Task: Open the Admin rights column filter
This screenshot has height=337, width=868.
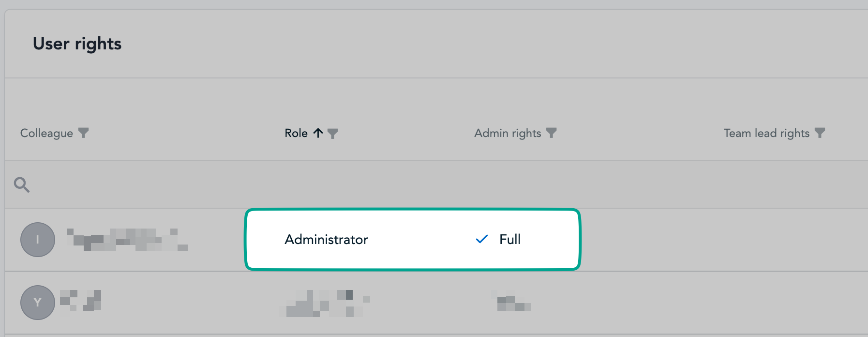Action: [552, 133]
